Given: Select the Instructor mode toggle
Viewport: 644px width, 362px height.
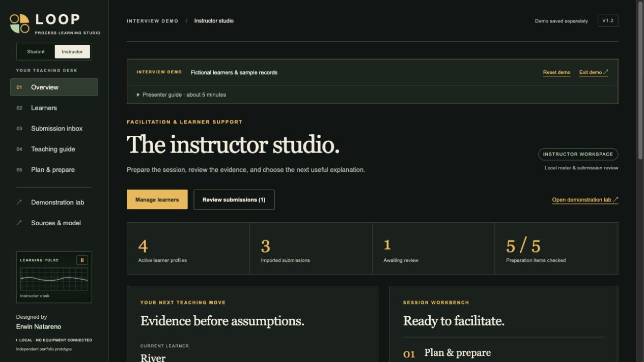Looking at the screenshot, I should [72, 52].
